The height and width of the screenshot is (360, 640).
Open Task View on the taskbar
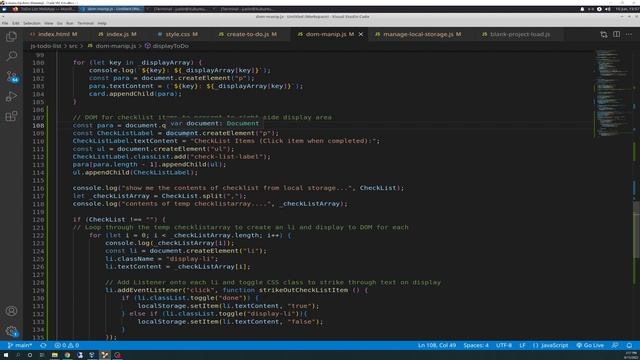click(x=42, y=355)
